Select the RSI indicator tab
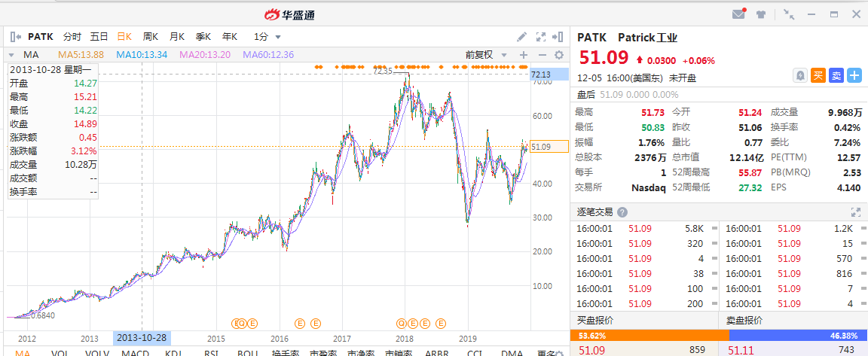The image size is (868, 356). tap(211, 353)
